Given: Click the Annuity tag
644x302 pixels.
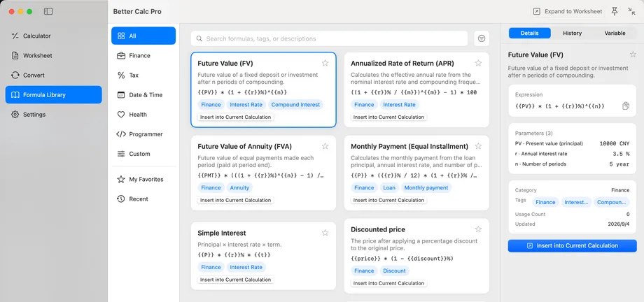Looking at the screenshot, I should [x=239, y=187].
